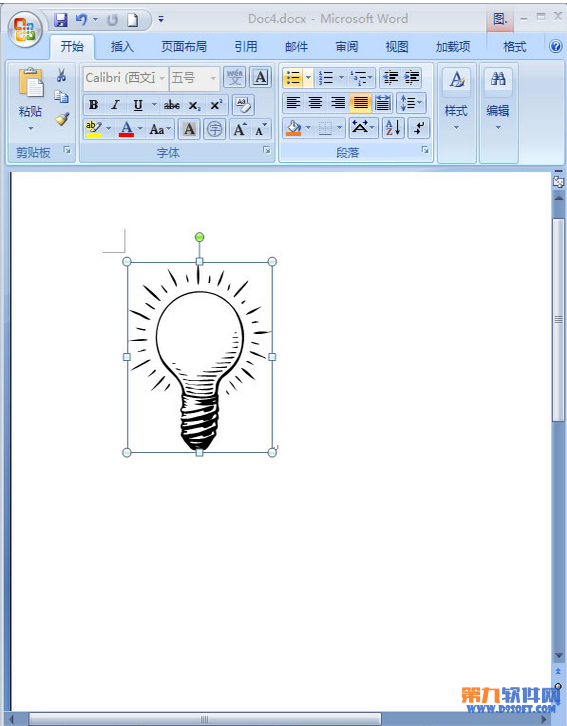
Task: Click the phonetic guide wén icon
Action: click(x=234, y=77)
